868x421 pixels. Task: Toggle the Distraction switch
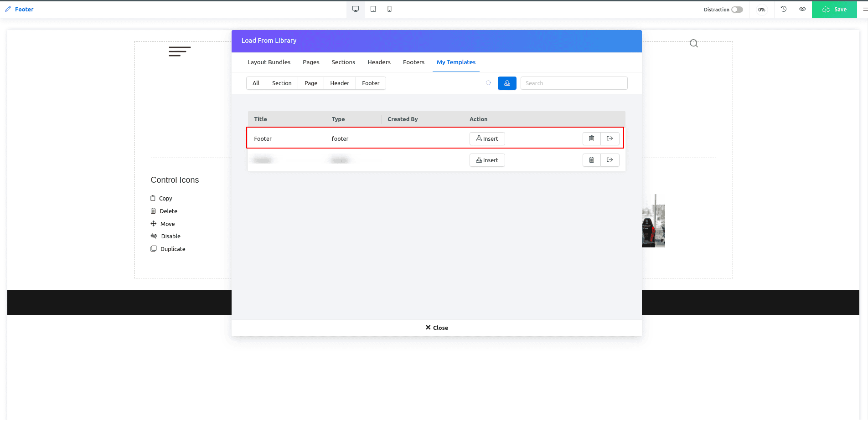tap(737, 10)
